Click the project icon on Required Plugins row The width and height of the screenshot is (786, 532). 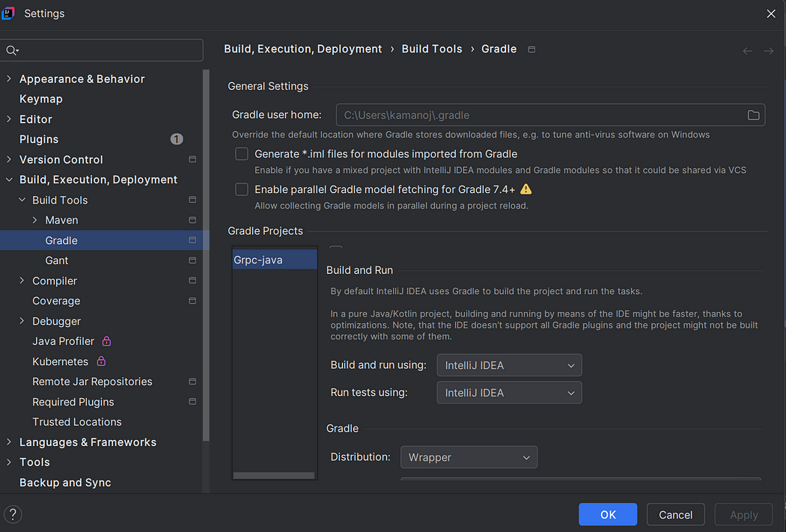192,402
